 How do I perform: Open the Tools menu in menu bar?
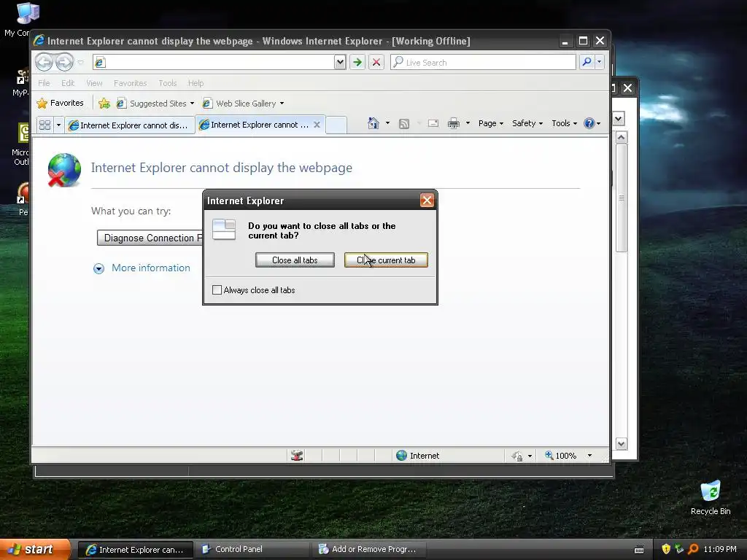(167, 83)
